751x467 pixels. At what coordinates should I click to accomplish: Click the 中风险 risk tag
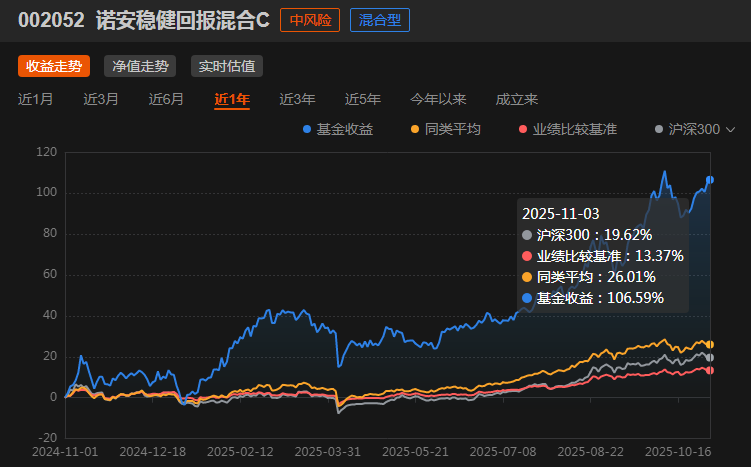point(310,20)
